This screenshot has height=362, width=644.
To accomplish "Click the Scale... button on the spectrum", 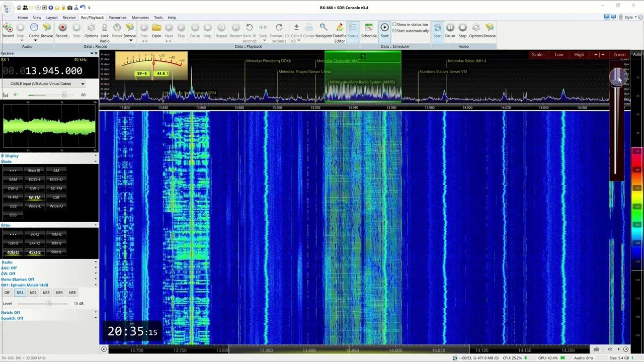I will [539, 54].
